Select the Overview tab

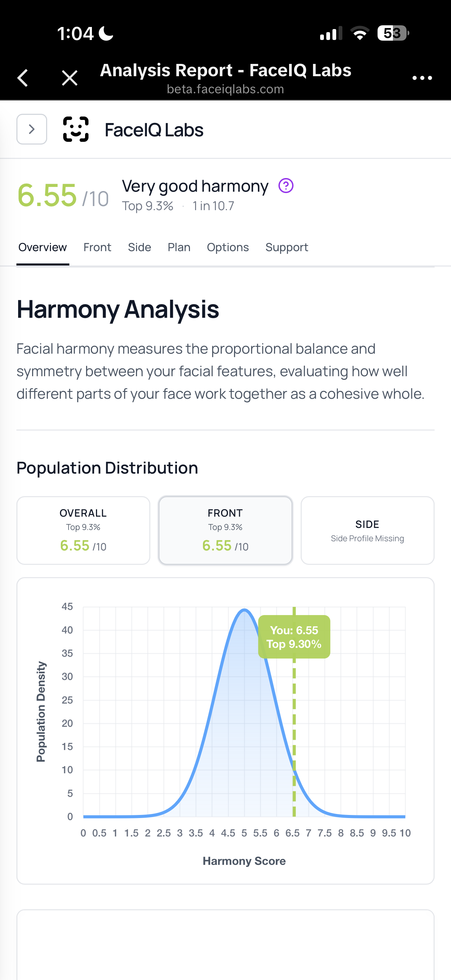[43, 247]
